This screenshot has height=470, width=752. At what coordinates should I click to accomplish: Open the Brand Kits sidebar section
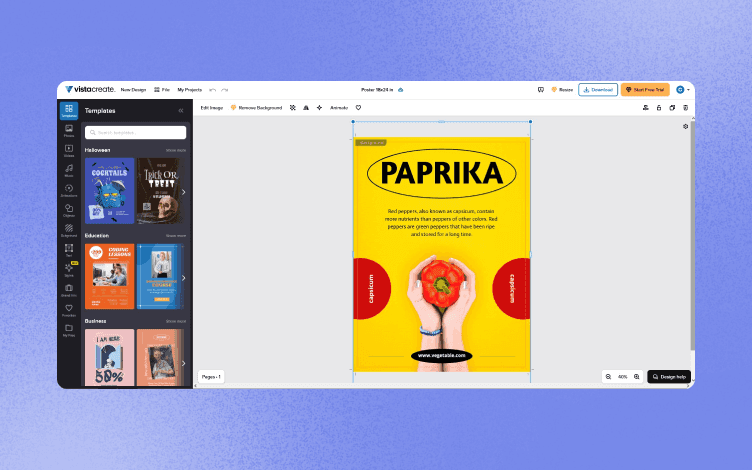(x=69, y=291)
